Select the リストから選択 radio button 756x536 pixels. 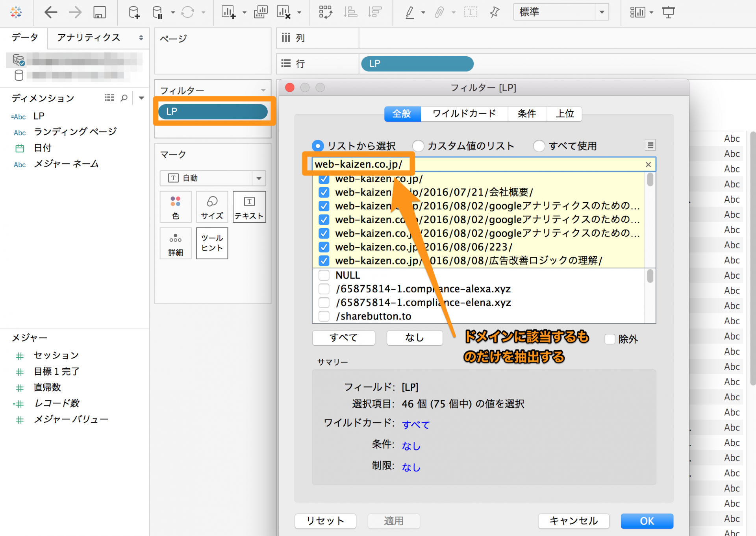[x=318, y=146]
